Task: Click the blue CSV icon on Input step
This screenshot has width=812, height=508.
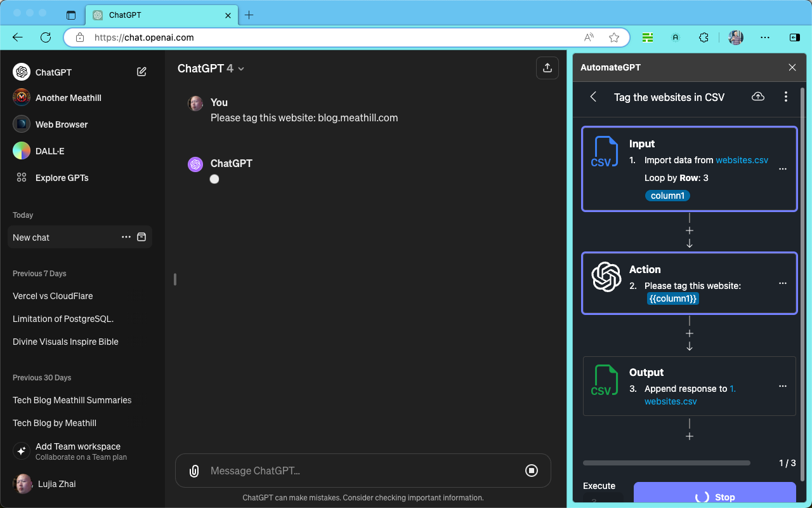Action: pyautogui.click(x=604, y=152)
